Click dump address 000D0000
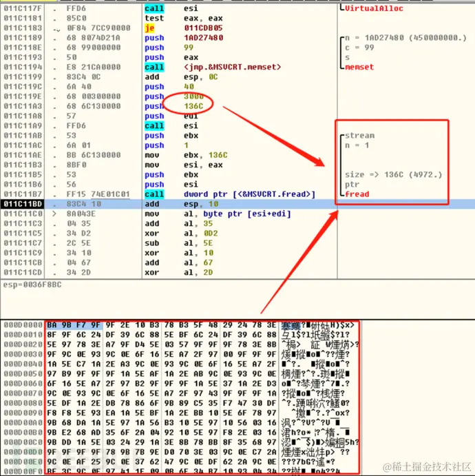 (x=23, y=325)
